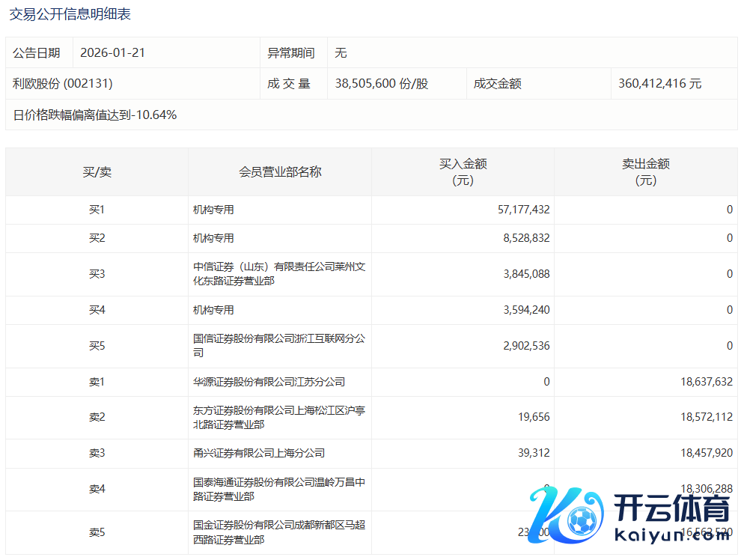This screenshot has height=560, width=741.
Task: Open 甬兴证券上海分公司 entry
Action: [258, 454]
